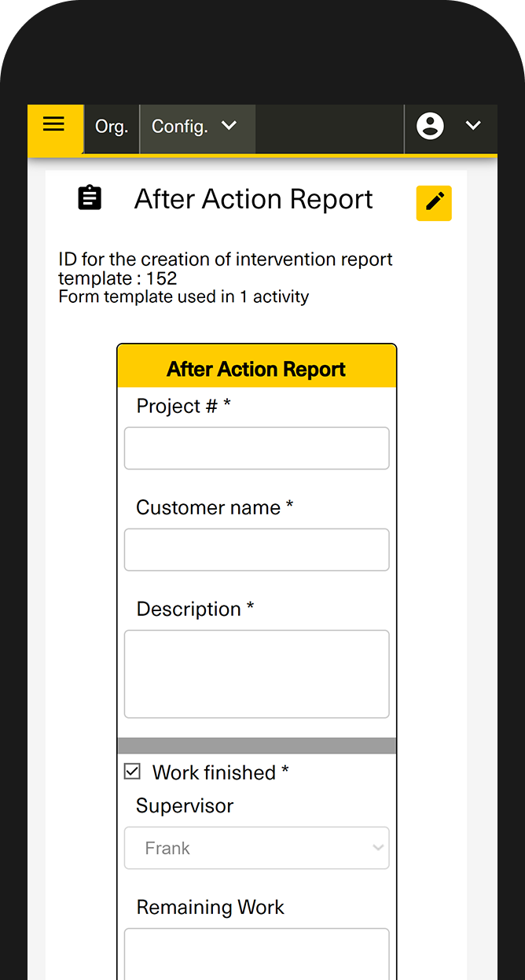525x980 pixels.
Task: Open the Org. menu item
Action: [112, 127]
